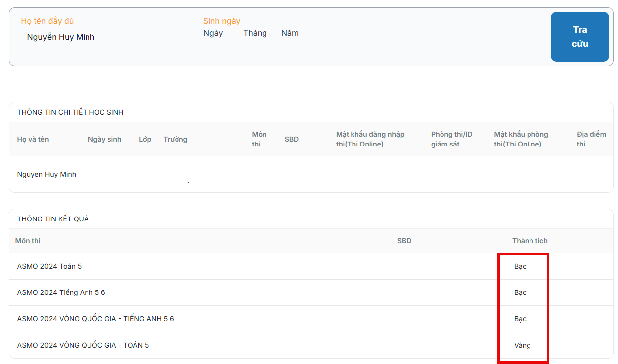Click the Thành tích column header
The width and height of the screenshot is (618, 364).
click(x=530, y=241)
